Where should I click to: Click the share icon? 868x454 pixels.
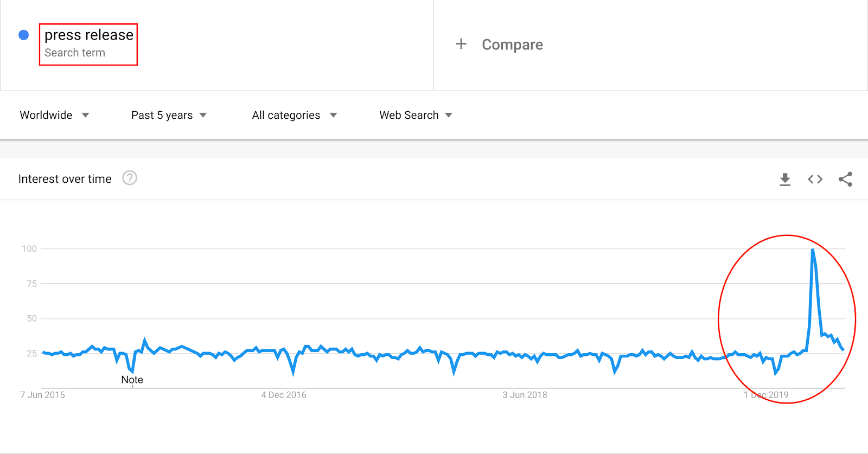click(x=845, y=179)
